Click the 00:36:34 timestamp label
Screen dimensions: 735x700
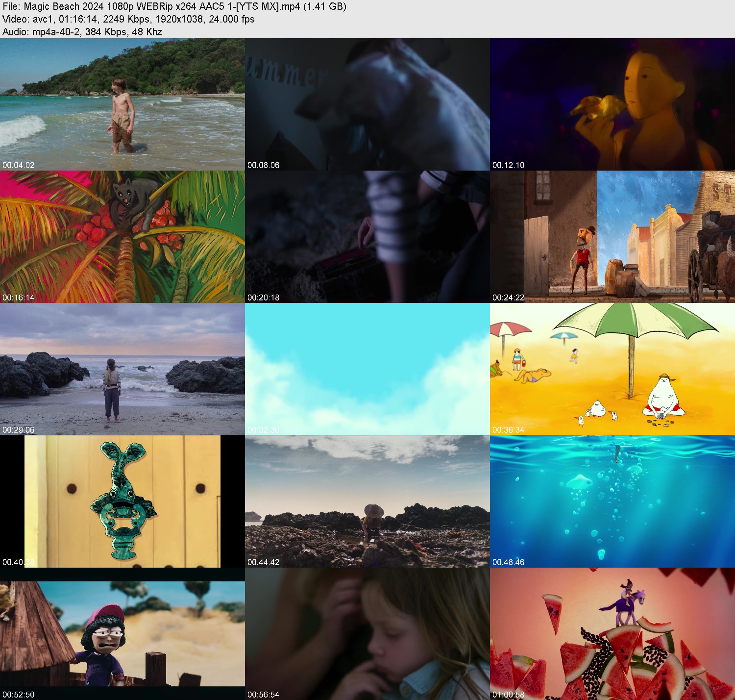509,430
